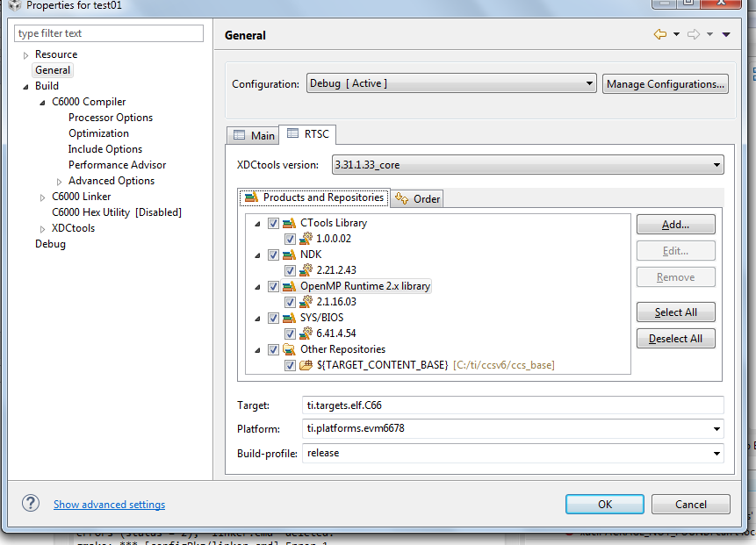
Task: Select the Debug tree item
Action: 50,244
